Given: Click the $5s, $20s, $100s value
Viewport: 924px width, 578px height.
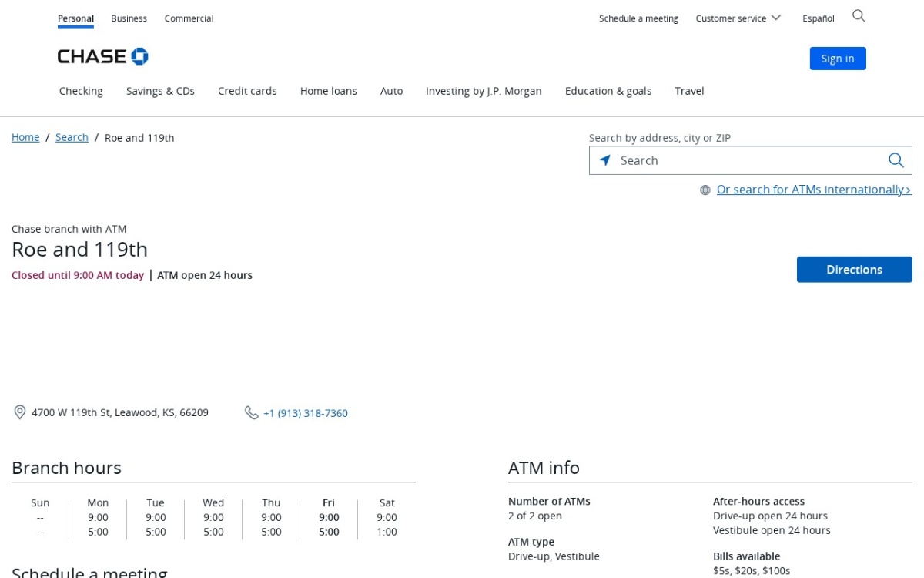Looking at the screenshot, I should [x=752, y=571].
